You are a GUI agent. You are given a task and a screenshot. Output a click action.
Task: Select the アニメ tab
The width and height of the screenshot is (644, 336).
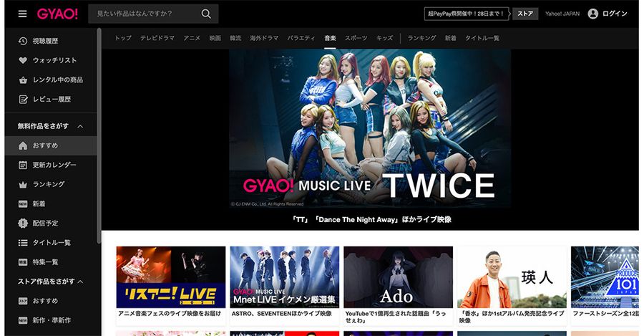[192, 38]
